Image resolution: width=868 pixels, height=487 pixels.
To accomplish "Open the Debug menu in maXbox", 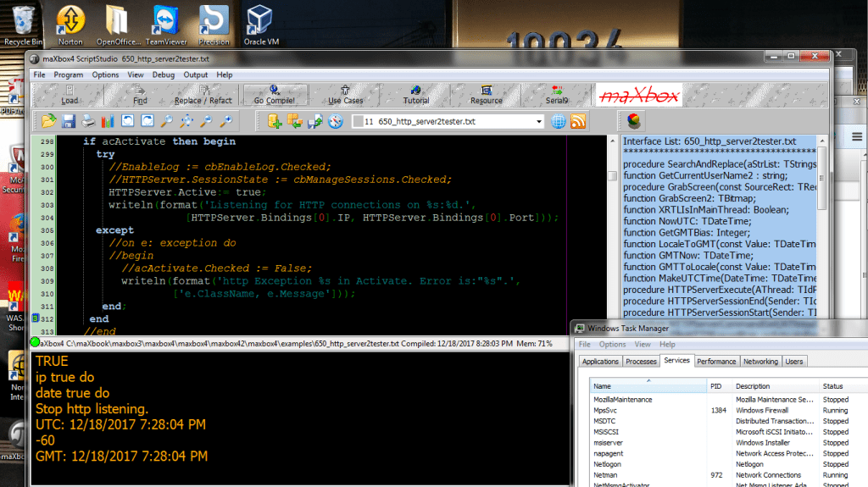I will [x=163, y=75].
